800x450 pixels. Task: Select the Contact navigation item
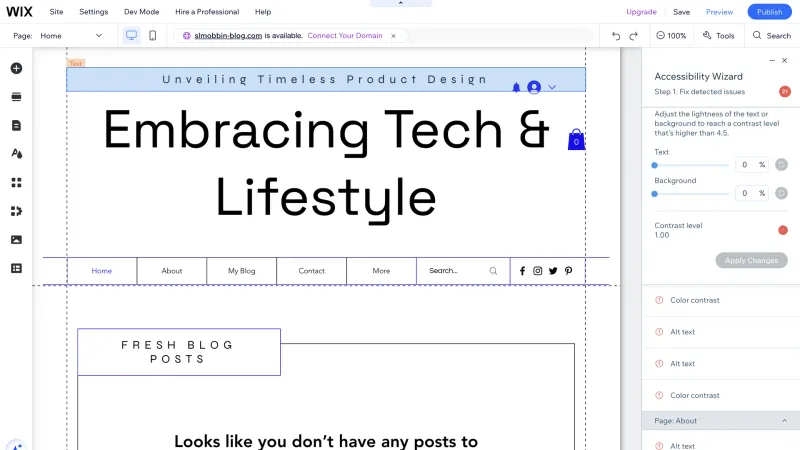(311, 271)
